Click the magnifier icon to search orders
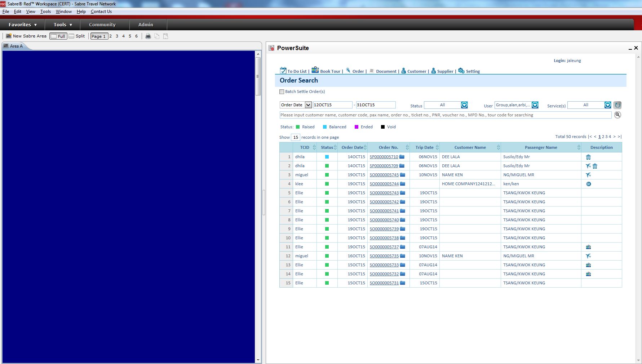The height and width of the screenshot is (364, 642). (x=617, y=115)
